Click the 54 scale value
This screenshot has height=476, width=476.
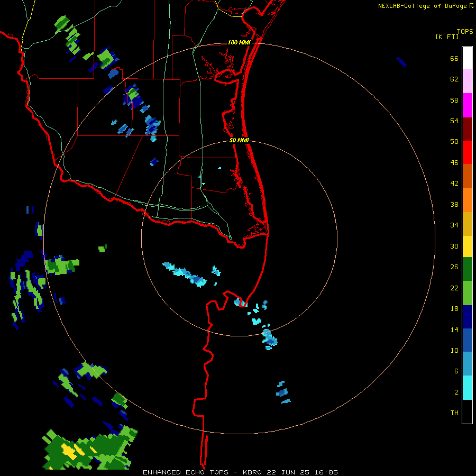pos(454,121)
